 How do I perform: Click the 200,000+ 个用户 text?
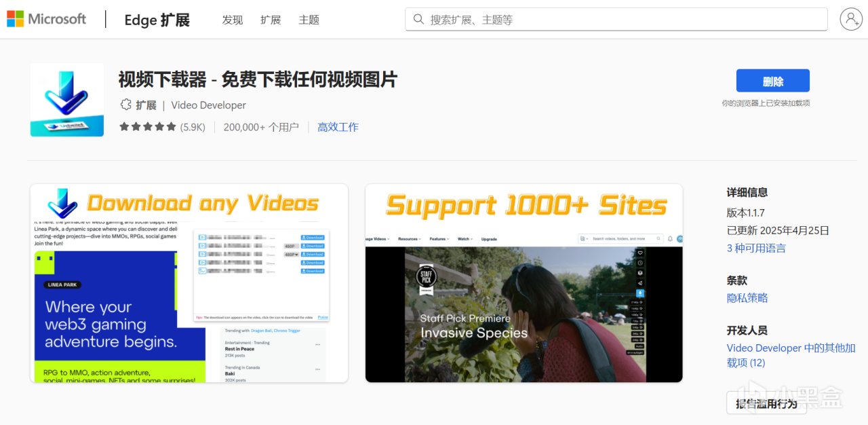261,127
